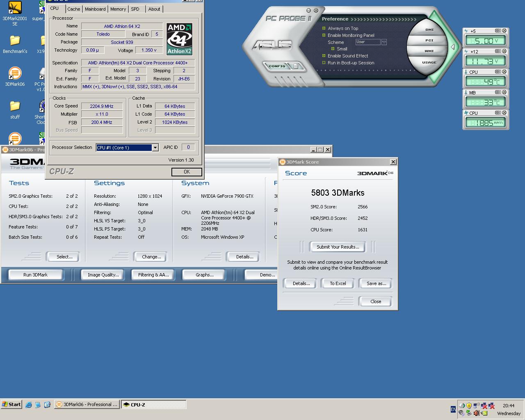
Task: Switch to 3DMark06 - Professional taskbar button
Action: (87, 404)
